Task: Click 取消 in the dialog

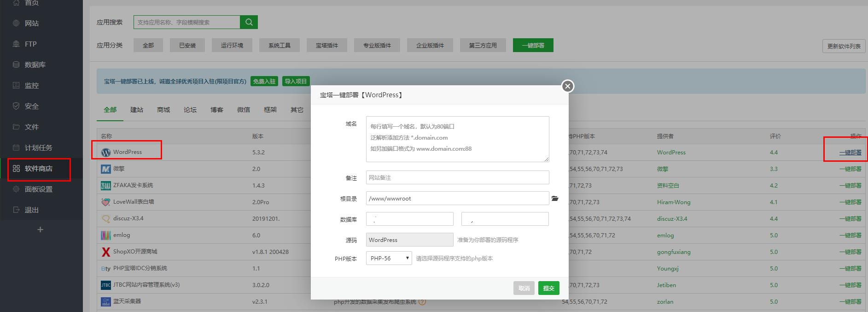Action: 524,288
